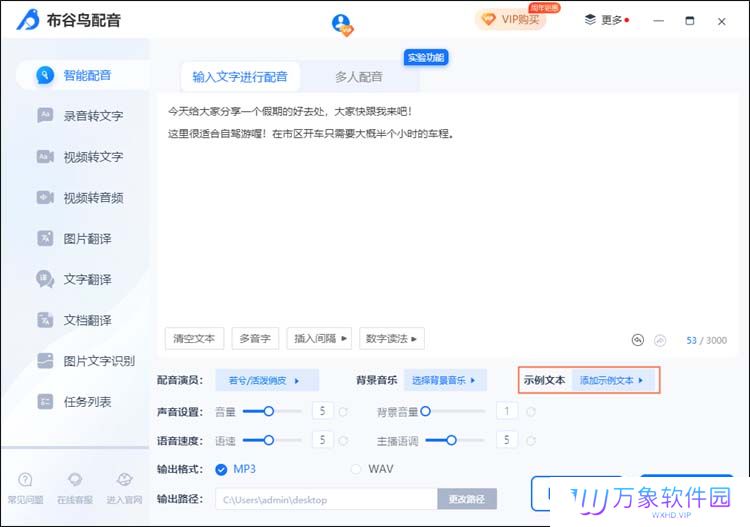Expand the 数字读法 dropdown
The width and height of the screenshot is (750, 527).
pos(392,339)
